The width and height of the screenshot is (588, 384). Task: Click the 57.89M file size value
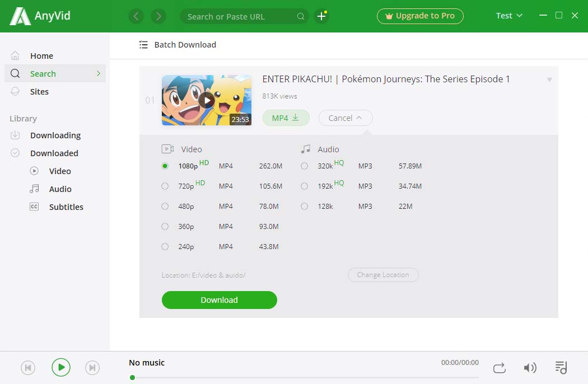(x=410, y=166)
